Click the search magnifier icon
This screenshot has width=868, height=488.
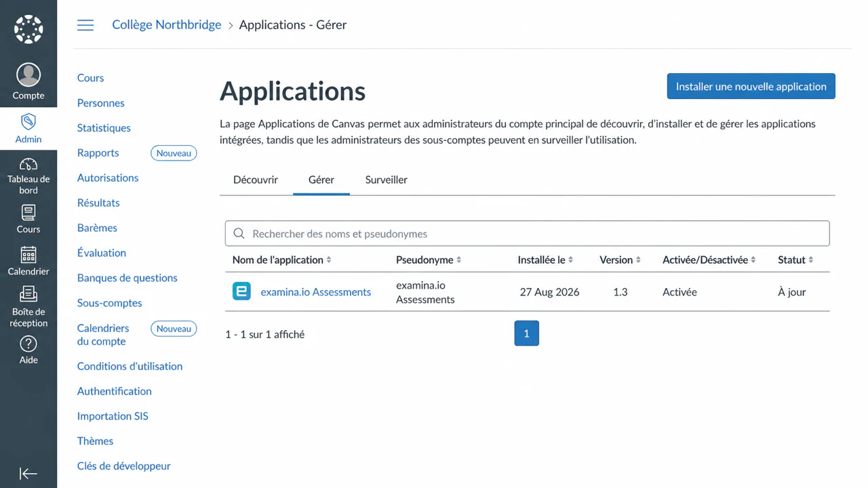click(x=239, y=234)
